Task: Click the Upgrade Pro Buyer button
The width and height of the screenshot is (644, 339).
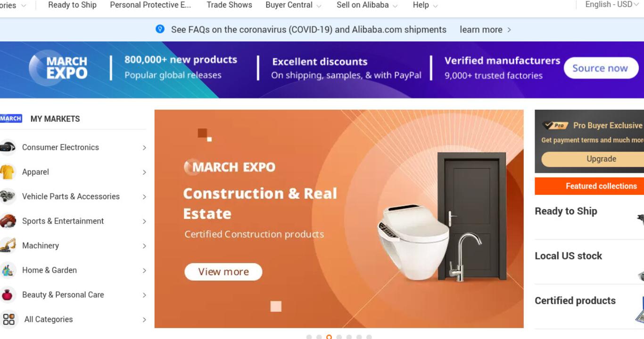Action: 601,159
